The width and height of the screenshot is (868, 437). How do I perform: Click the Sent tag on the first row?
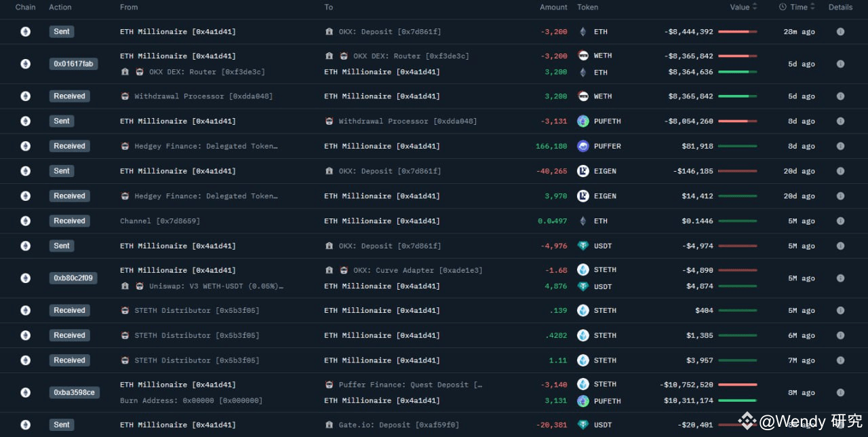click(61, 31)
